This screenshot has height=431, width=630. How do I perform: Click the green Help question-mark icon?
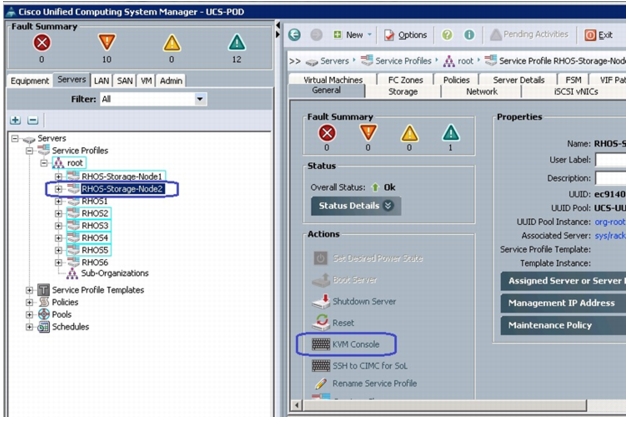click(447, 35)
